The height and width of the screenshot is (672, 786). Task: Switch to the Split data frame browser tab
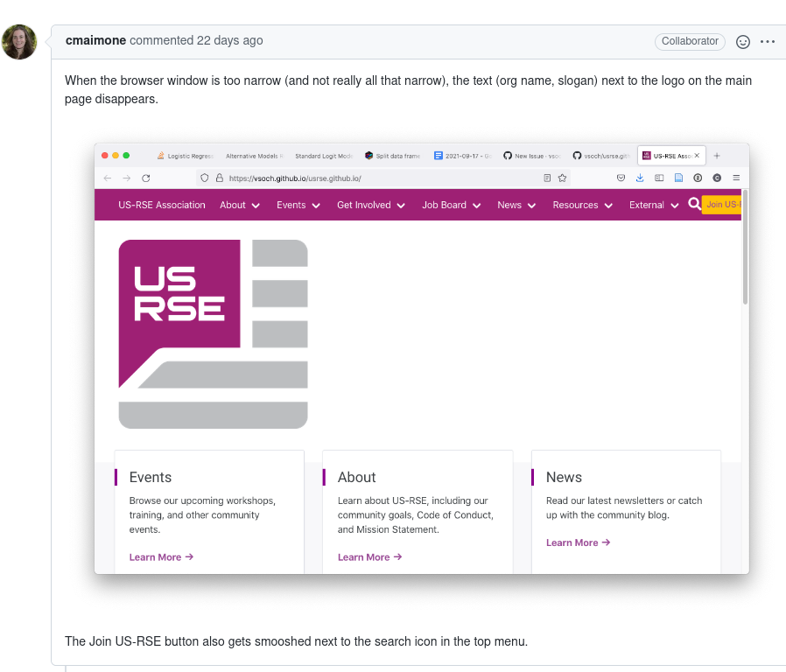(x=393, y=156)
